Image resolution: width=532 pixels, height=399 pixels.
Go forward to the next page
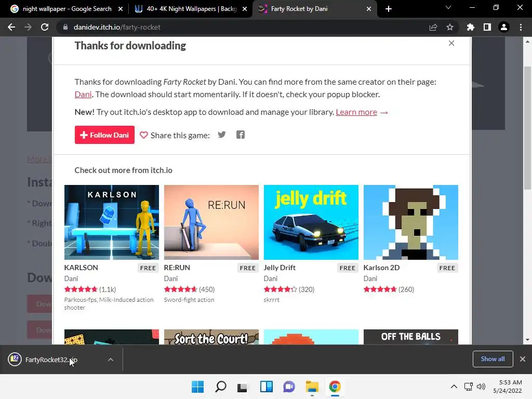click(x=28, y=27)
